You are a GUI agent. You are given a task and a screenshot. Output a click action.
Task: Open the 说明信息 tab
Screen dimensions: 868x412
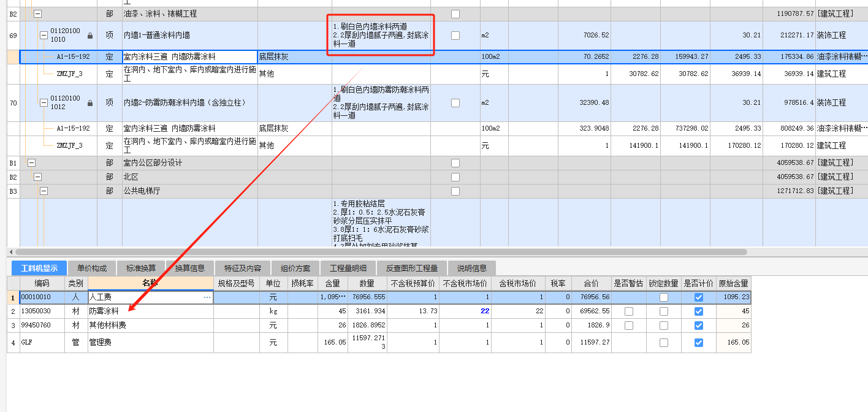click(472, 269)
